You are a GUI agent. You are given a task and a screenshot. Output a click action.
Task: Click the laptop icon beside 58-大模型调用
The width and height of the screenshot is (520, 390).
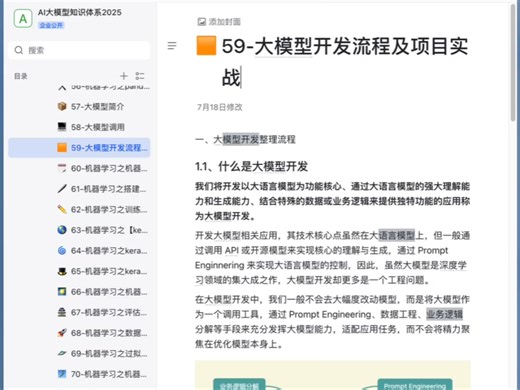(62, 127)
